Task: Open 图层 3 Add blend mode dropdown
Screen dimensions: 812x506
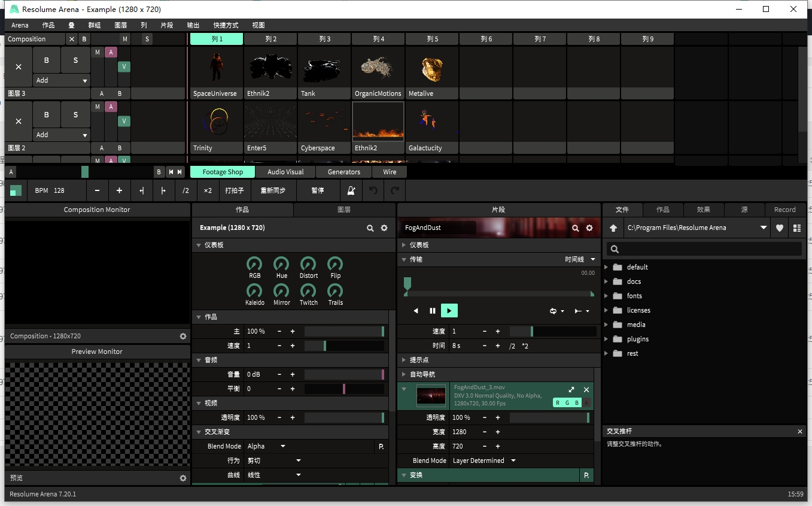Action: pyautogui.click(x=62, y=80)
